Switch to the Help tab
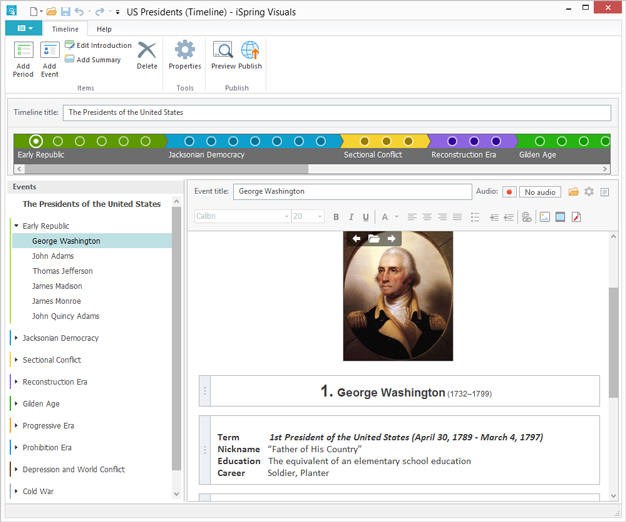The image size is (626, 522). click(x=104, y=29)
